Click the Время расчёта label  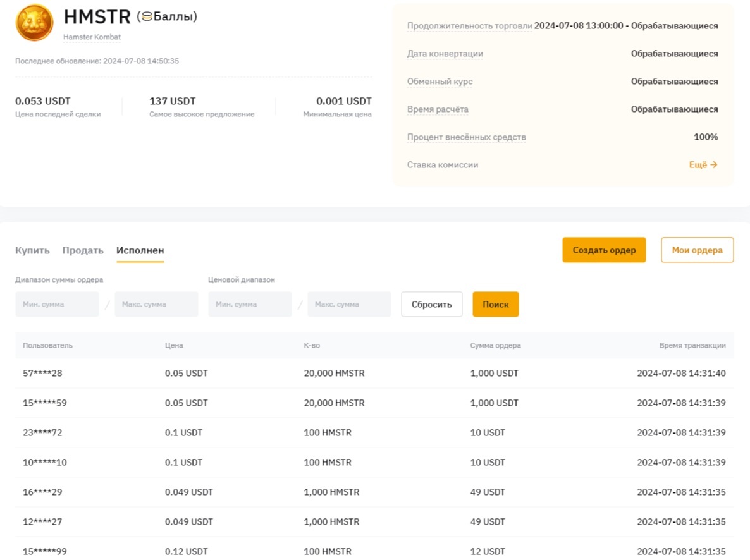pyautogui.click(x=438, y=109)
